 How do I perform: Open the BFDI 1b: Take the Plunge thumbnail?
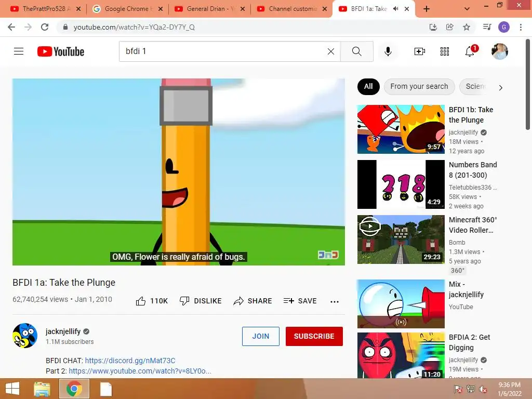point(401,129)
